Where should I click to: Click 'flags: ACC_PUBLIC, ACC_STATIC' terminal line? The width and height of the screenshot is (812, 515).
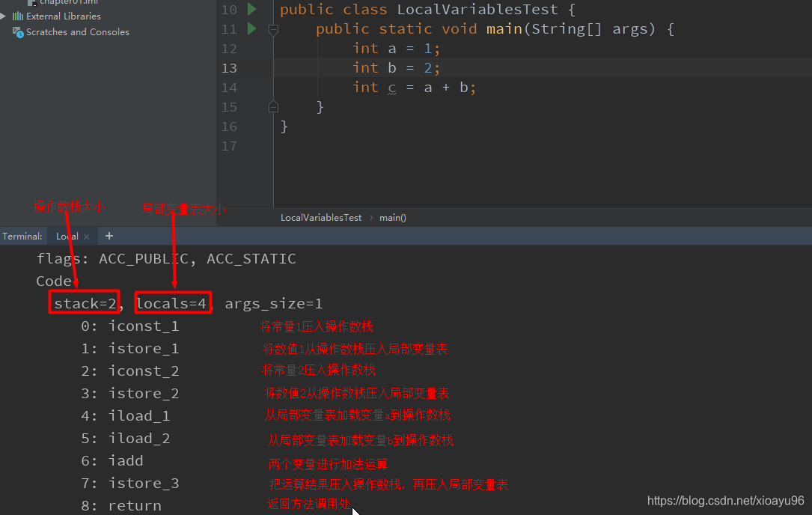(166, 258)
